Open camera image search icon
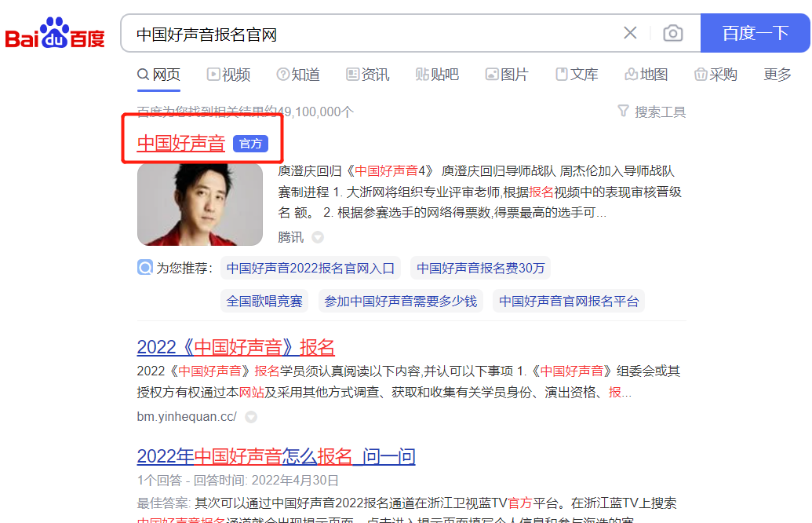This screenshot has width=812, height=523. click(x=672, y=33)
